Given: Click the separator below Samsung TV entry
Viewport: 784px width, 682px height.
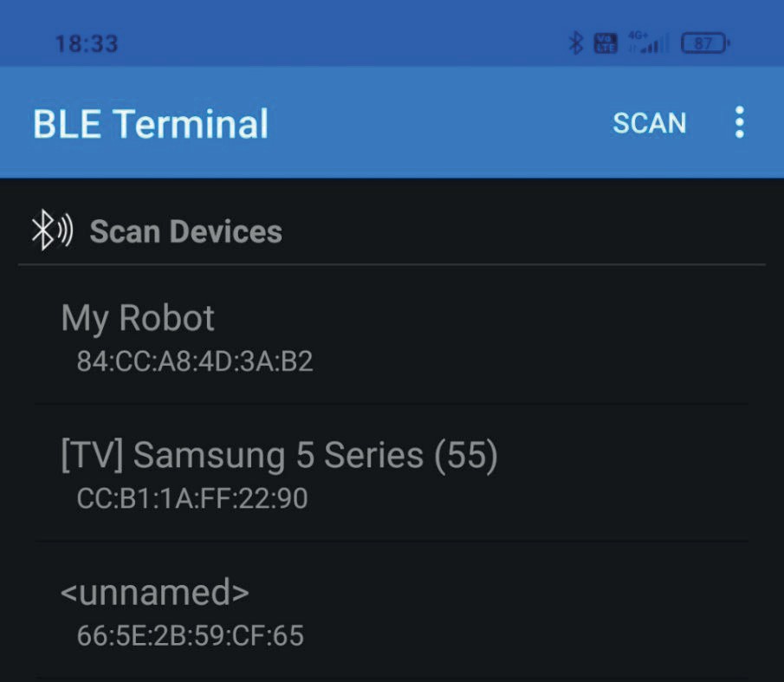Looking at the screenshot, I should click(392, 541).
